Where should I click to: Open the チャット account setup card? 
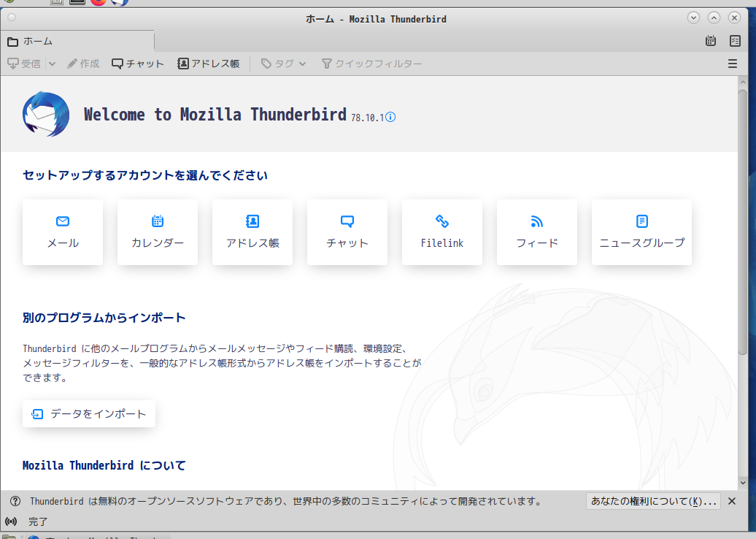coord(347,232)
